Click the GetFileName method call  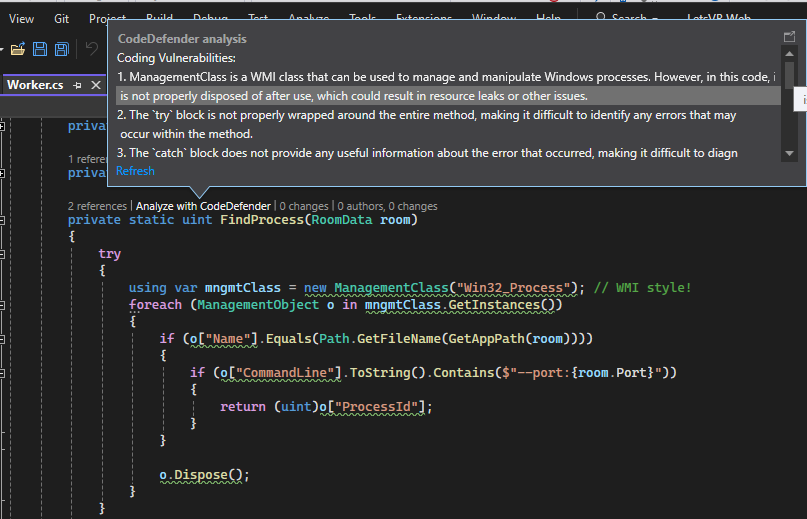click(x=399, y=339)
